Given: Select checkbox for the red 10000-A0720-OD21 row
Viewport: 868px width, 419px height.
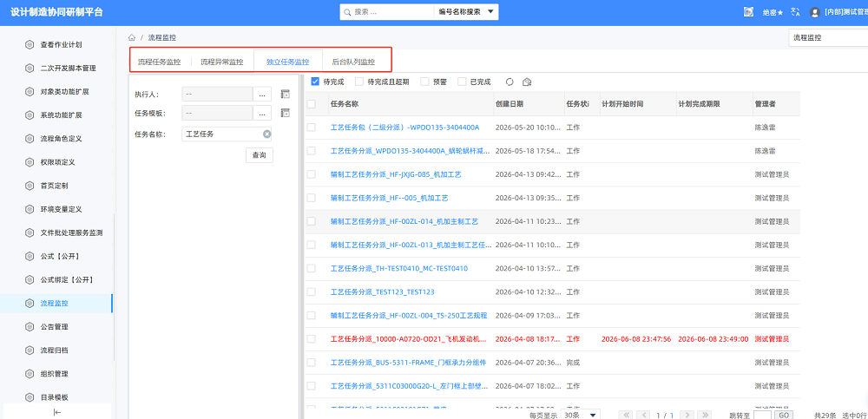Looking at the screenshot, I should tap(311, 338).
